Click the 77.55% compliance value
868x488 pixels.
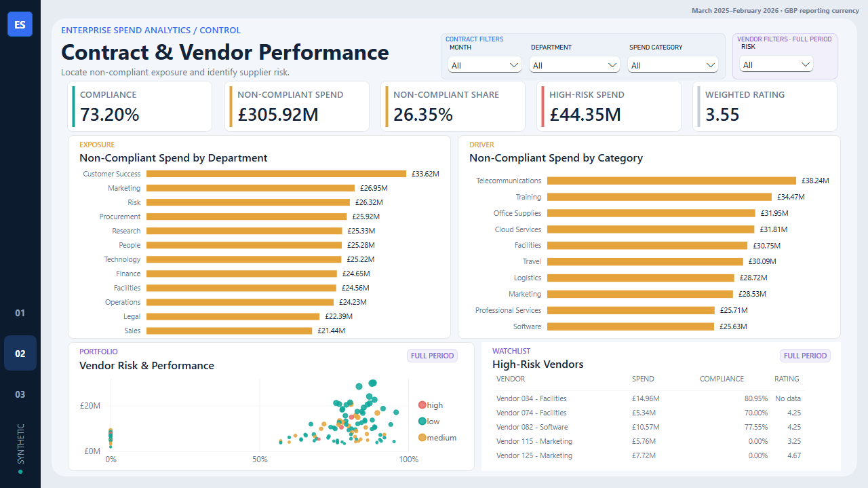click(x=755, y=427)
